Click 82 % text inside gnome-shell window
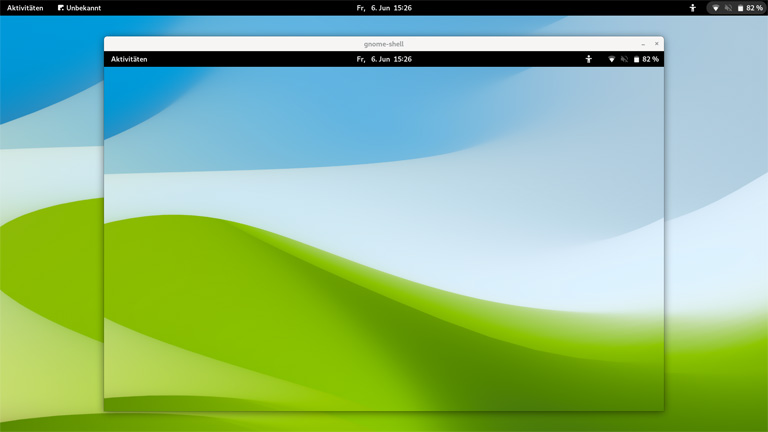 650,59
